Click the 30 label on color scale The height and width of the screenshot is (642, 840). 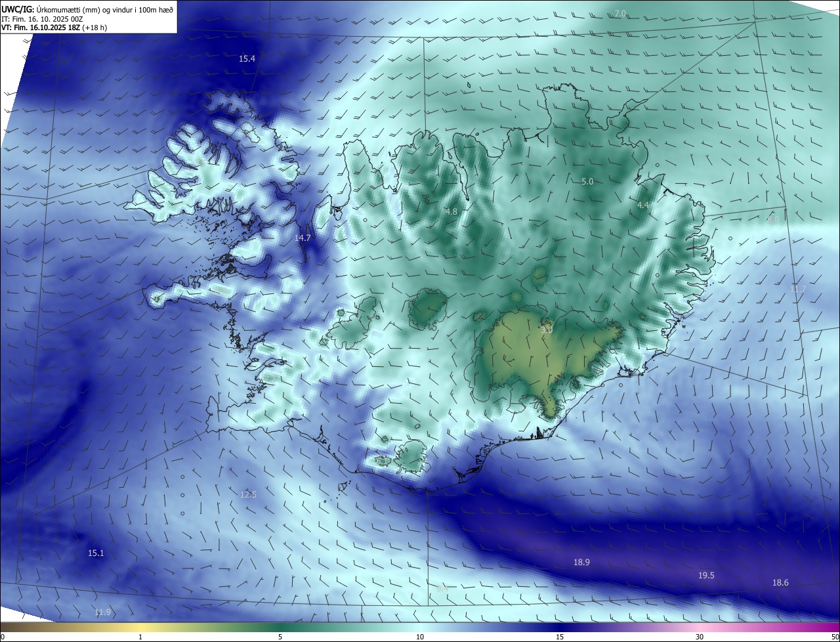[x=700, y=637]
